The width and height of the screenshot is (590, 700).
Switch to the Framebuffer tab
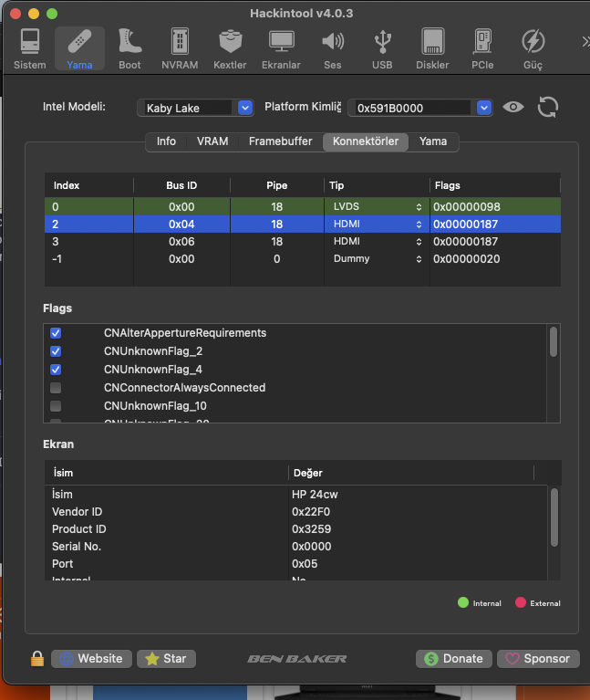pos(280,141)
